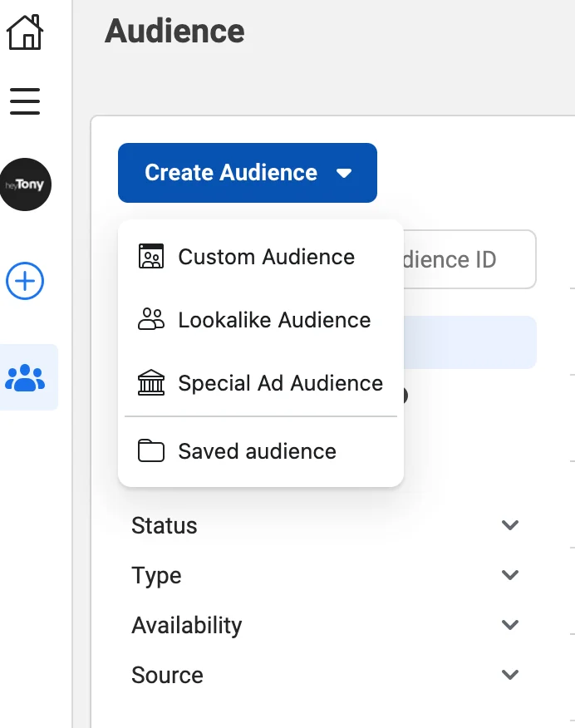The height and width of the screenshot is (728, 575).
Task: Expand the Source filter chevron
Action: click(510, 675)
